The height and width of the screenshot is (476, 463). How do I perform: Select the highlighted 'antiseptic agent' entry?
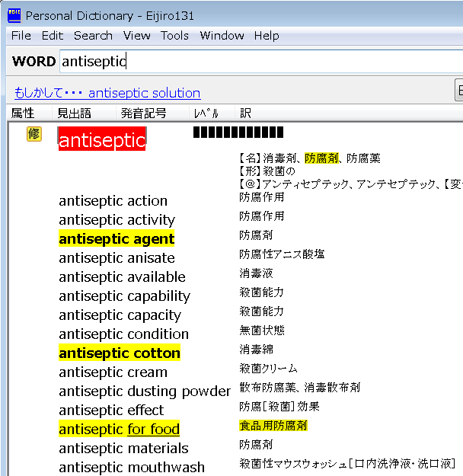117,239
